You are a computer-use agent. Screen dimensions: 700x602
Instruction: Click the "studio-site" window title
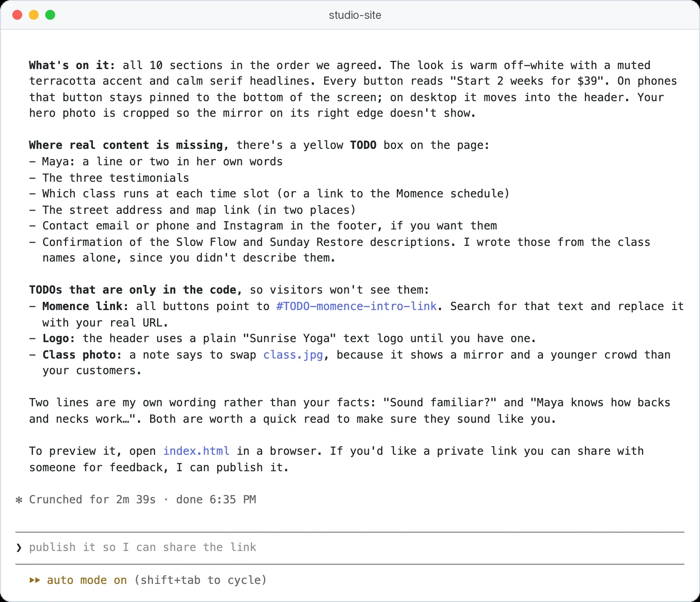355,15
